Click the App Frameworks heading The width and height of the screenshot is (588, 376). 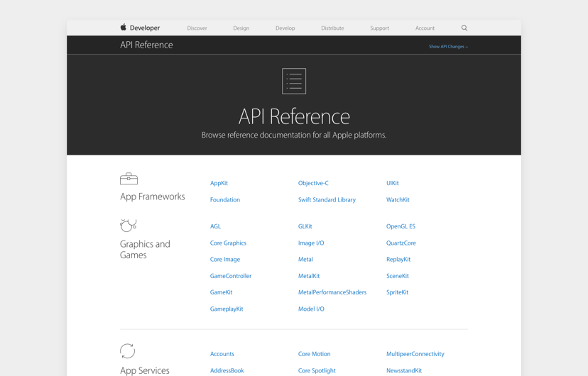(x=152, y=197)
